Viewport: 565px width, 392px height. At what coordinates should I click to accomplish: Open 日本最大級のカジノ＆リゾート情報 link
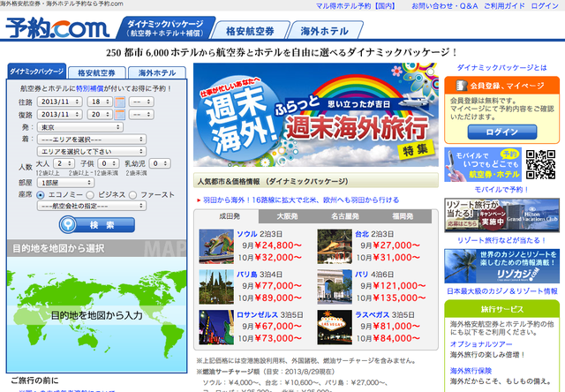pyautogui.click(x=502, y=291)
